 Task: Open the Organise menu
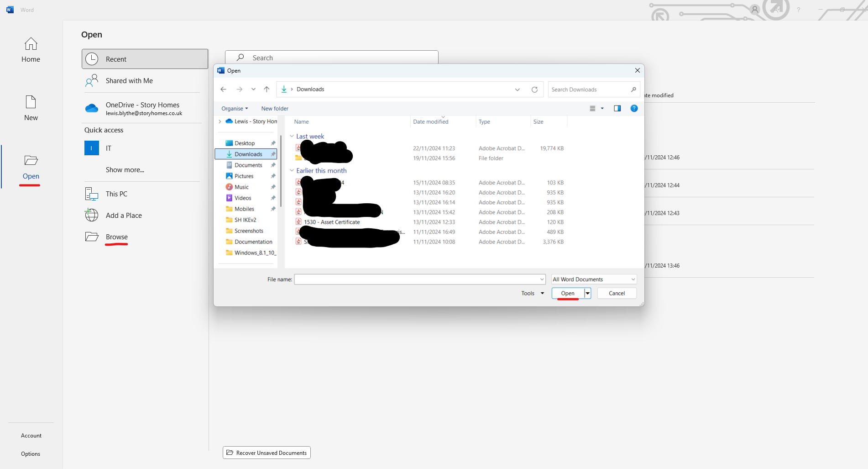coord(235,109)
